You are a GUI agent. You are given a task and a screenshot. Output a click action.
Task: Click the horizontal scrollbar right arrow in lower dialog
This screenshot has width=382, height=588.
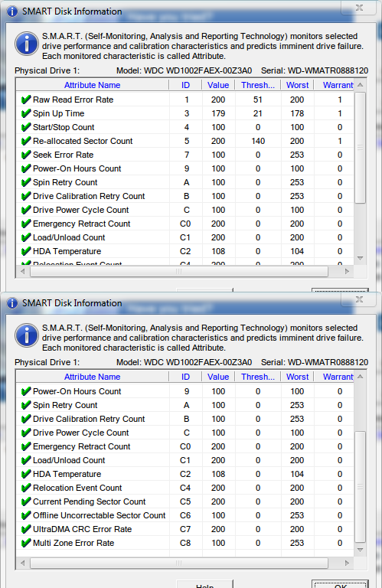coord(347,563)
